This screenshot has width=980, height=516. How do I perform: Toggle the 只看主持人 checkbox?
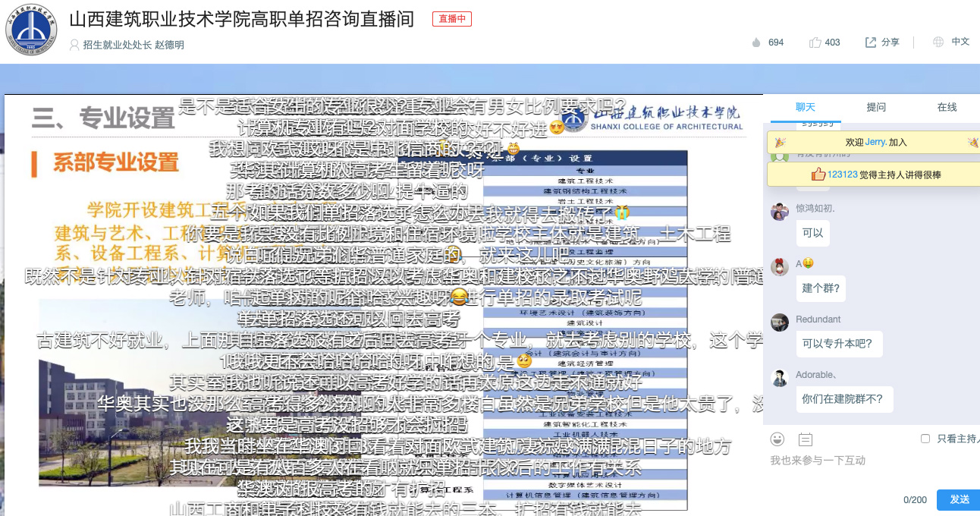pyautogui.click(x=925, y=439)
